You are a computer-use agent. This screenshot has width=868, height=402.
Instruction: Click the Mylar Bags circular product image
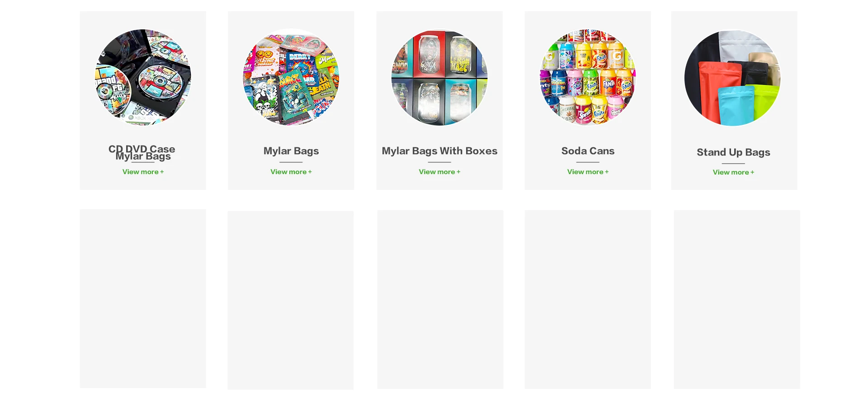[291, 77]
